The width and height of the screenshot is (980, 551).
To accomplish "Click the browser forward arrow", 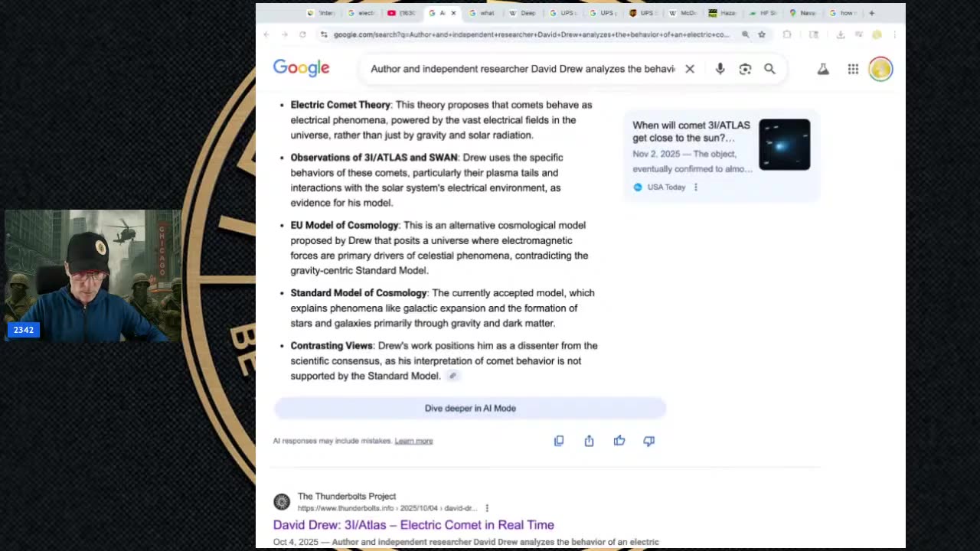I will pyautogui.click(x=284, y=34).
